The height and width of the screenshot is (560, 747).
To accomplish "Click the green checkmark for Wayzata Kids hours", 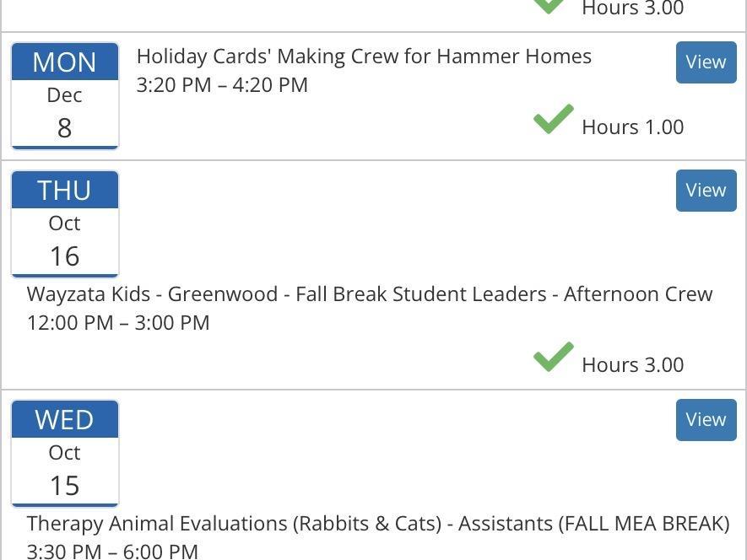I will [x=553, y=358].
